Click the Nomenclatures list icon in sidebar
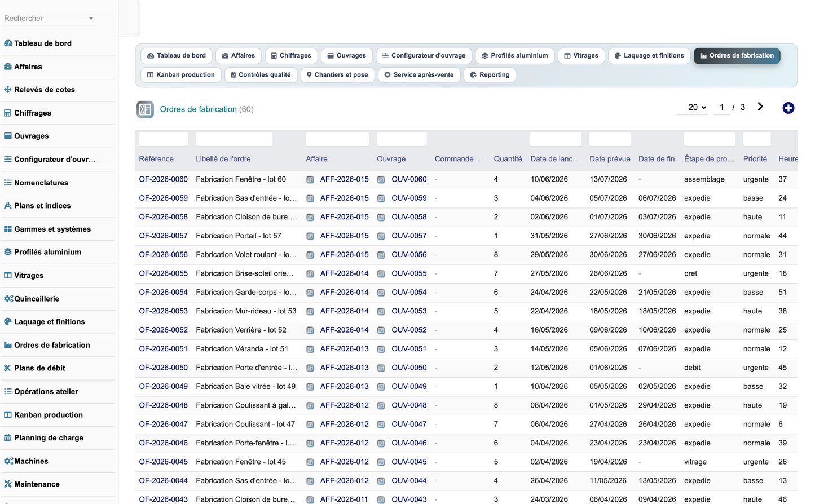Image resolution: width=815 pixels, height=504 pixels. [8, 183]
